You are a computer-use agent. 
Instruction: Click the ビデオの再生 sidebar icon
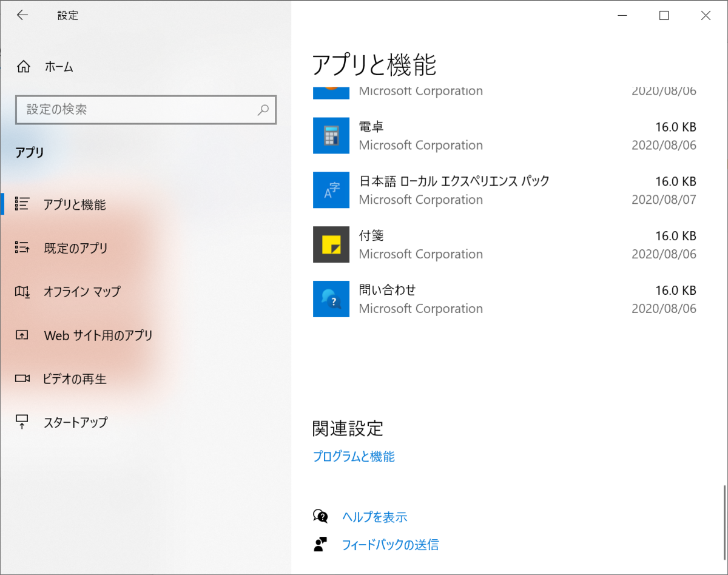tap(23, 378)
